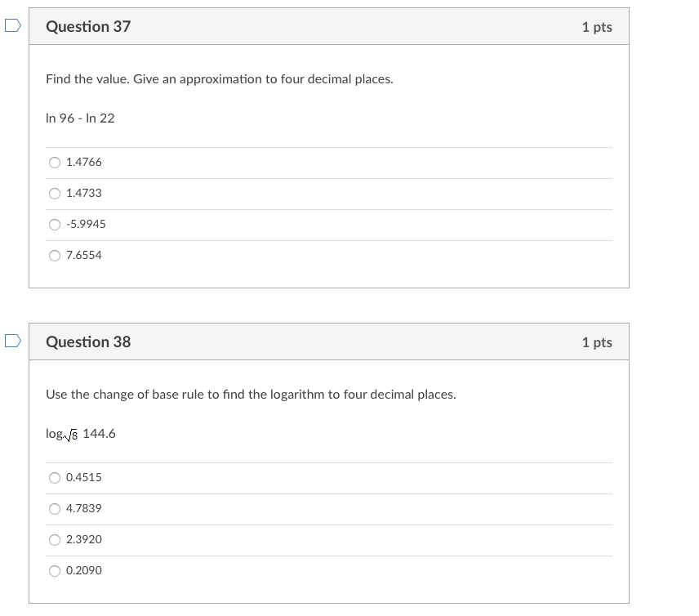Viewport: 699px width, 616px height.
Task: Click the ln 96 - ln 22 expression text
Action: (x=80, y=118)
